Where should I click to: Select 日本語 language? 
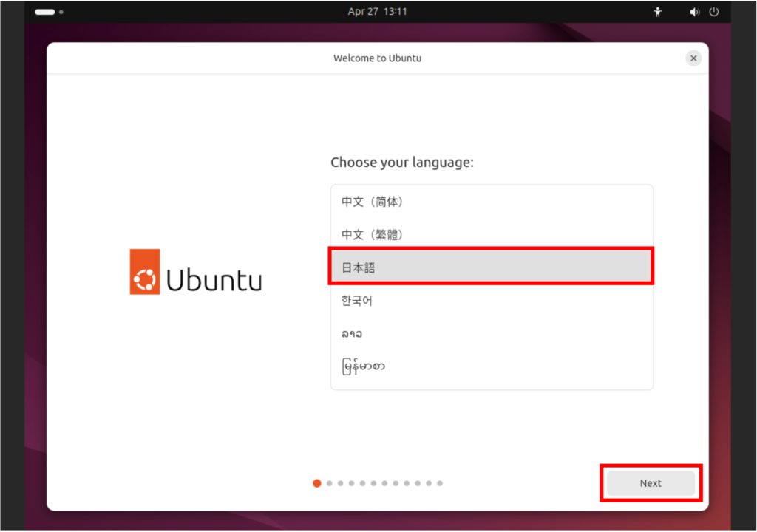492,267
